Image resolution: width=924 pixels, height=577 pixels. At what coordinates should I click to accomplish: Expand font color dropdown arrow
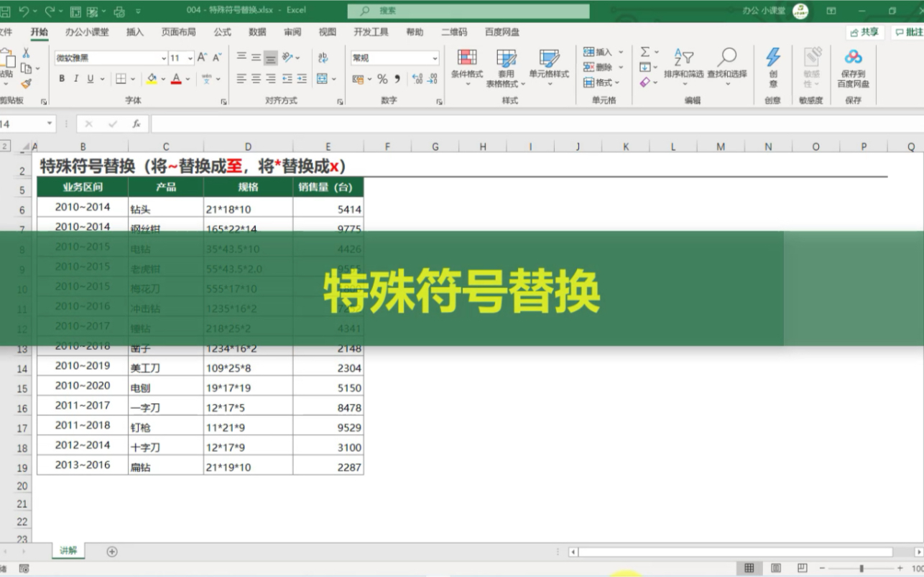point(188,79)
